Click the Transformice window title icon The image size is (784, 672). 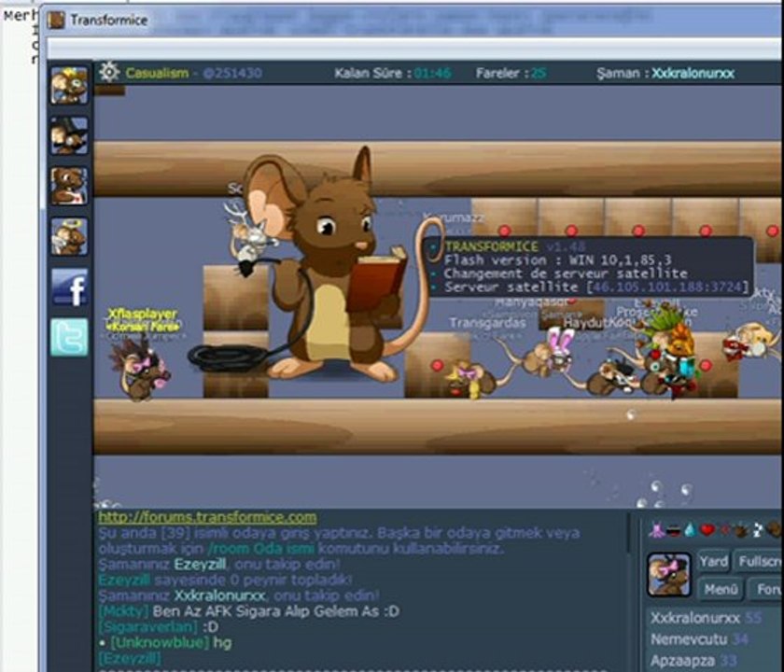55,20
